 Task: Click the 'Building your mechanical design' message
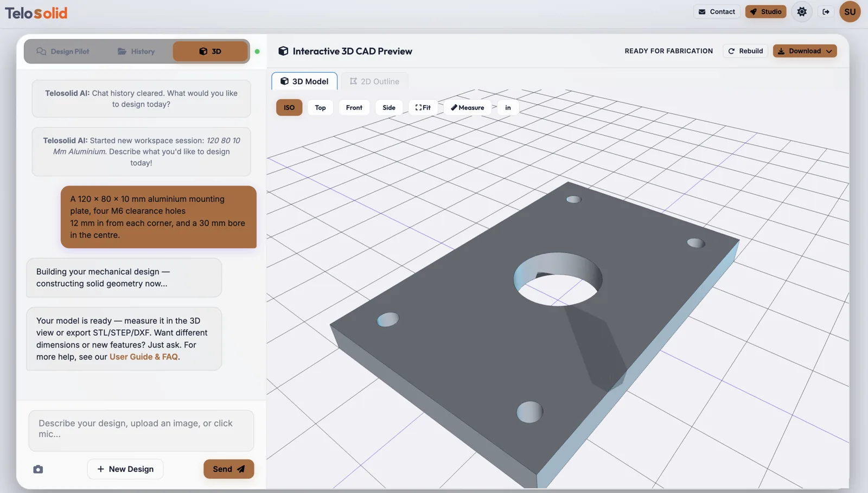click(124, 278)
